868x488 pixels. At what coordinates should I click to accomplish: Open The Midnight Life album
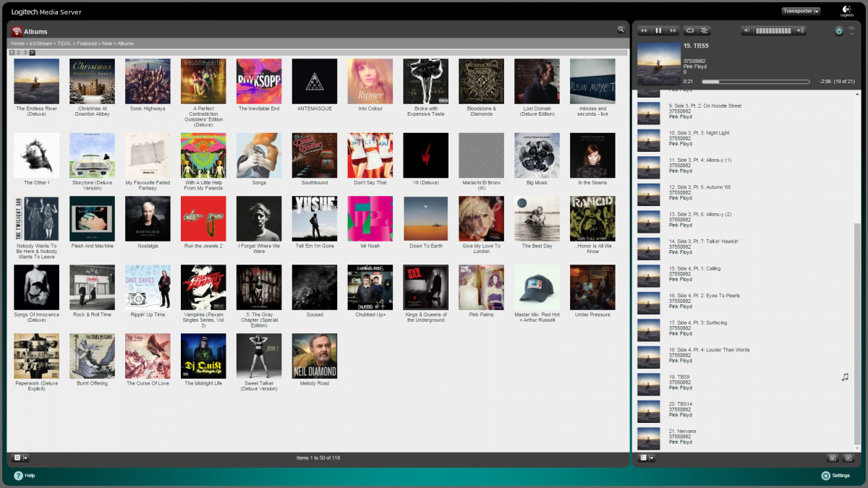coord(203,356)
